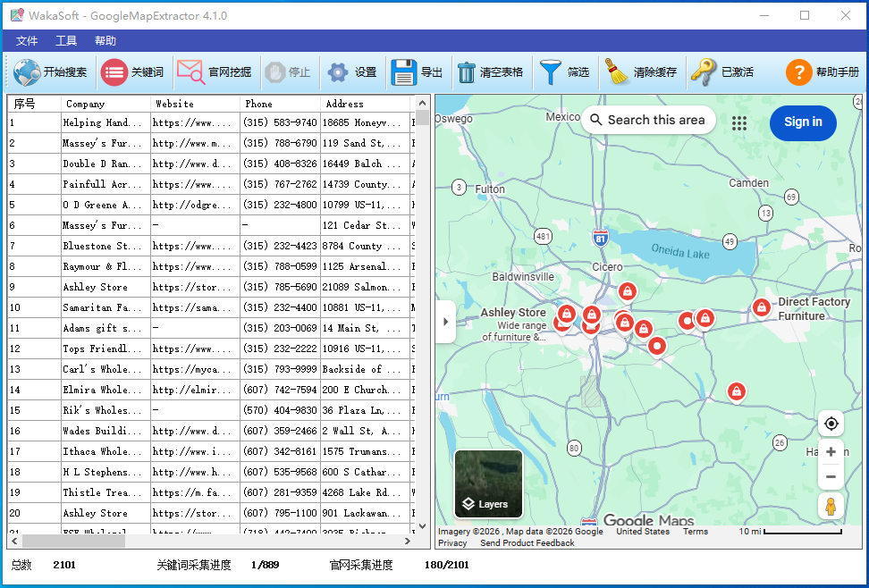Clear the table using trash icon
Screen dimensions: 869x588
467,72
